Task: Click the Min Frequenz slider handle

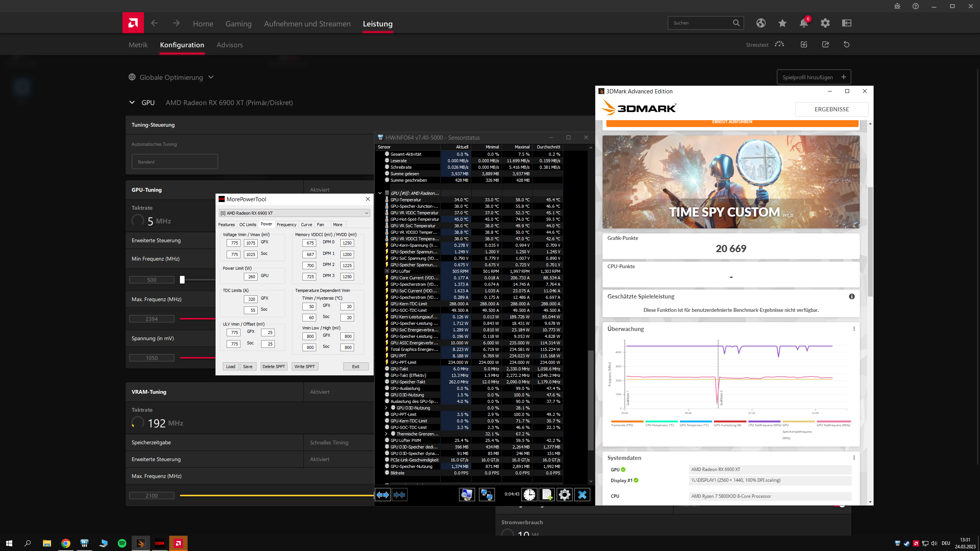Action: pyautogui.click(x=182, y=280)
